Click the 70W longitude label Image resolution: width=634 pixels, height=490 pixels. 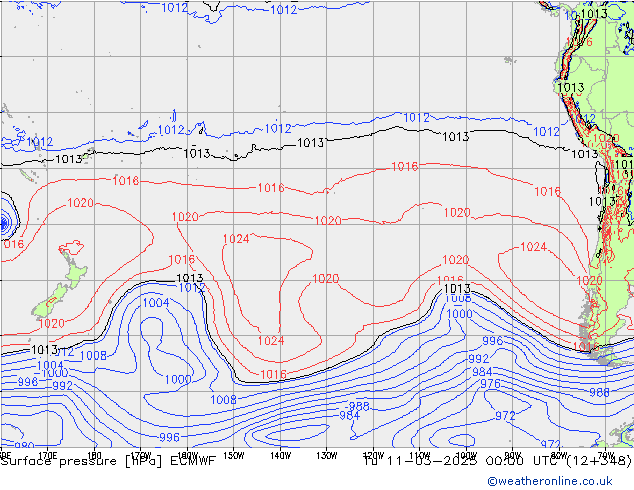pyautogui.click(x=606, y=456)
